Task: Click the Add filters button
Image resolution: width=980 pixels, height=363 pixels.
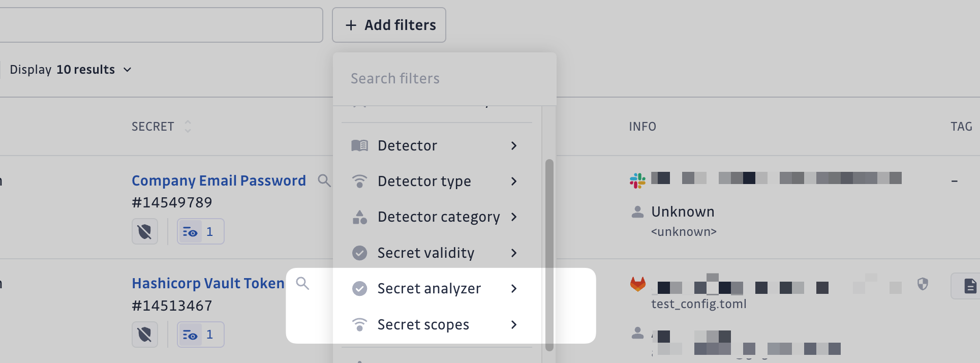Action: point(389,24)
